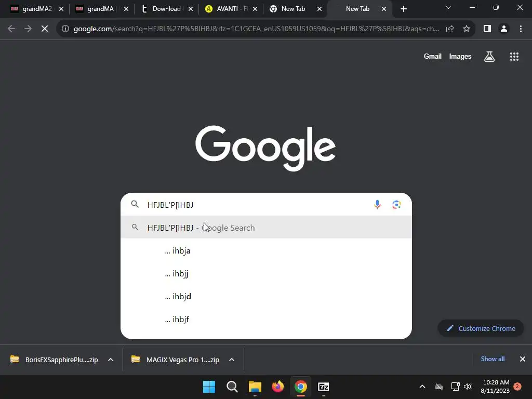Image resolution: width=532 pixels, height=399 pixels.
Task: Select the HFJBL'P[IHBJ Google Search suggestion
Action: (266, 228)
